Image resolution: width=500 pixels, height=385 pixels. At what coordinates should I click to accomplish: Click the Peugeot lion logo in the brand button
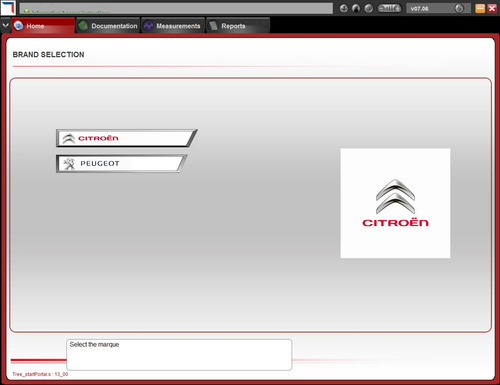pos(69,164)
